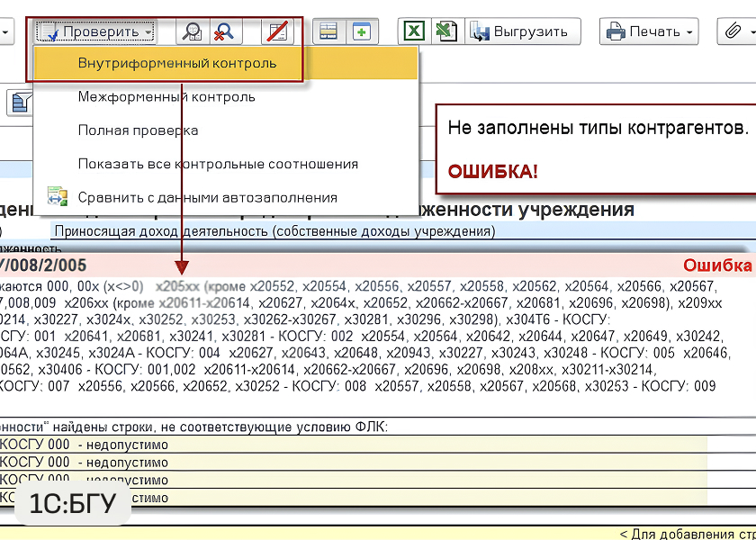Click the Excel import icon with arrow
Viewport: 756px width, 540px height.
pos(445,31)
